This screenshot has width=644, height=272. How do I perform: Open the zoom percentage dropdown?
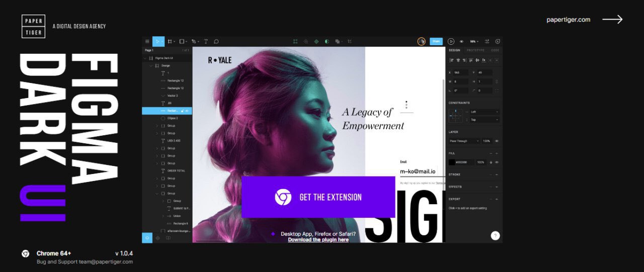click(x=474, y=41)
